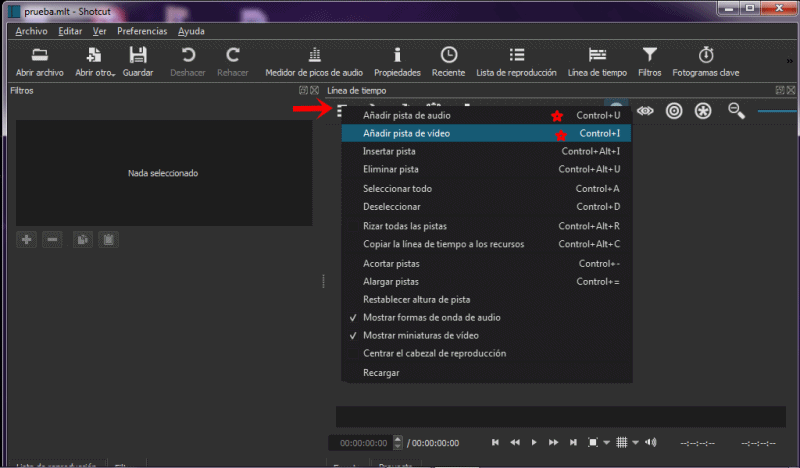
Task: Choose Acortar pistas menu entry
Action: pyautogui.click(x=487, y=263)
